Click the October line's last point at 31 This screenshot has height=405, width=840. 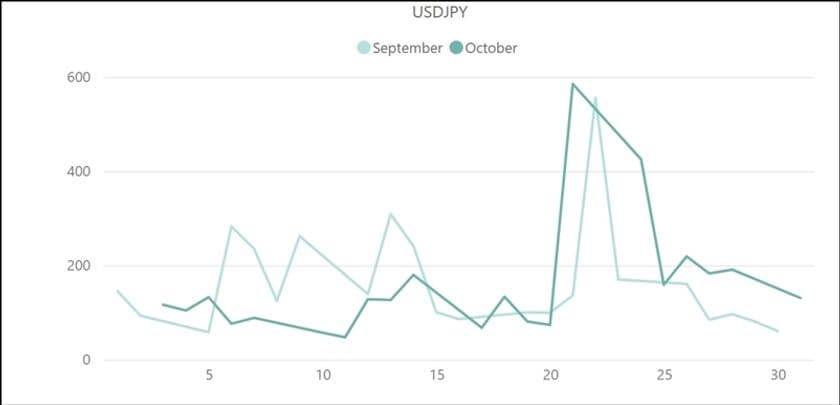(x=801, y=298)
